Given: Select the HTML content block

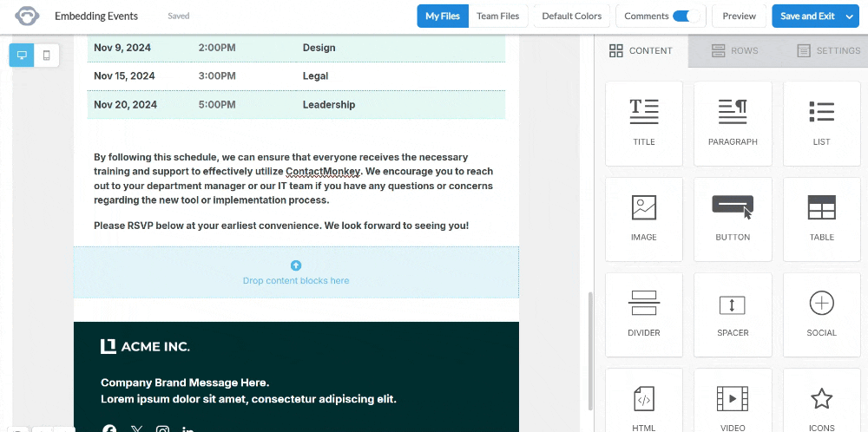Looking at the screenshot, I should pyautogui.click(x=644, y=401).
